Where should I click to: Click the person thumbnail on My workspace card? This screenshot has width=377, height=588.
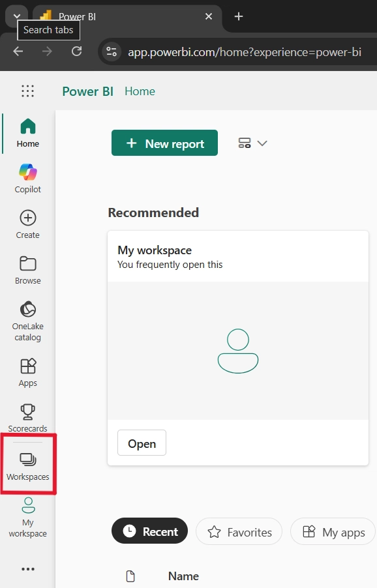point(238,351)
